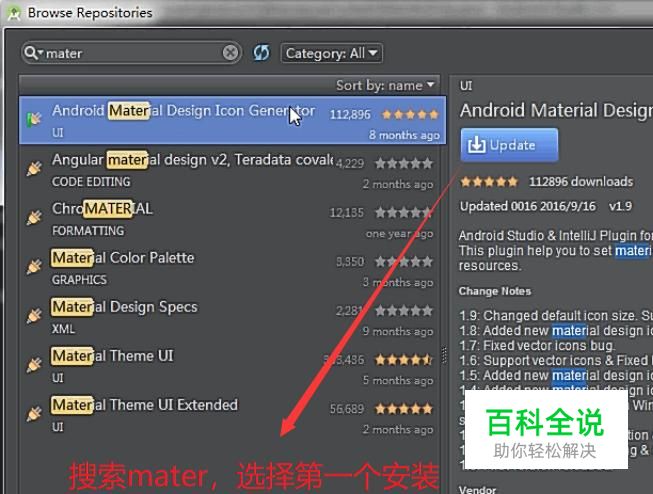Click XML category under Material Design Specs
The width and height of the screenshot is (653, 494).
63,329
